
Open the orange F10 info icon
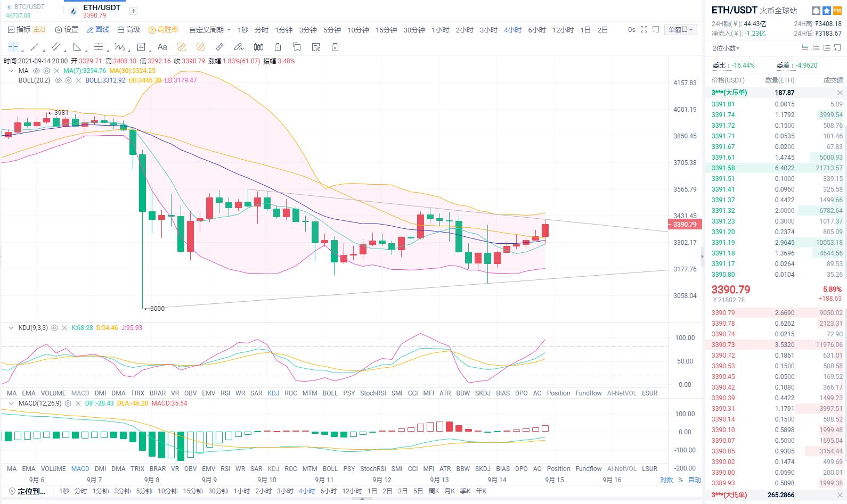pyautogui.click(x=837, y=11)
